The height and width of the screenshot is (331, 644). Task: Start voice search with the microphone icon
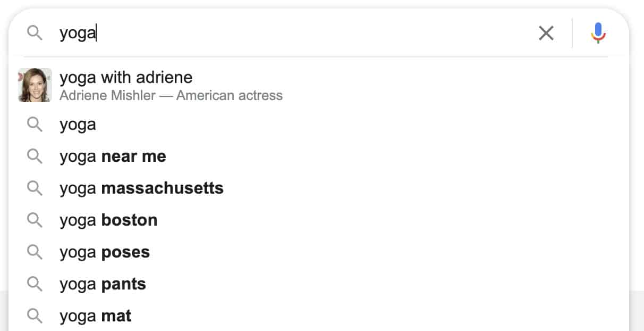pyautogui.click(x=598, y=34)
